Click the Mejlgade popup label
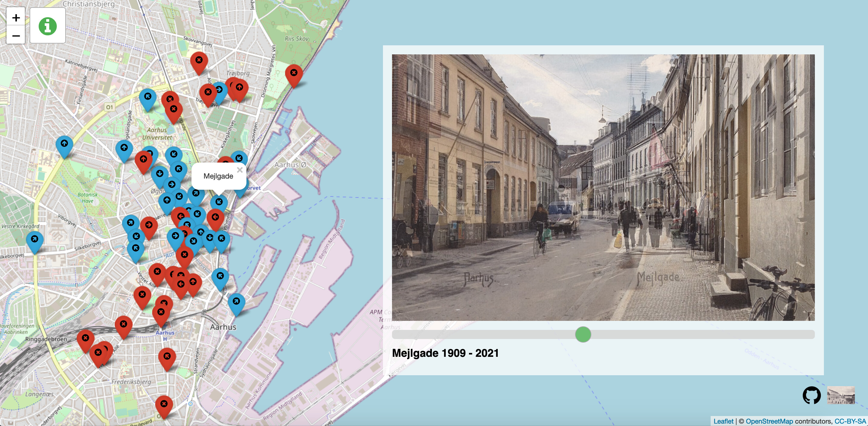Image resolution: width=868 pixels, height=426 pixels. point(218,176)
